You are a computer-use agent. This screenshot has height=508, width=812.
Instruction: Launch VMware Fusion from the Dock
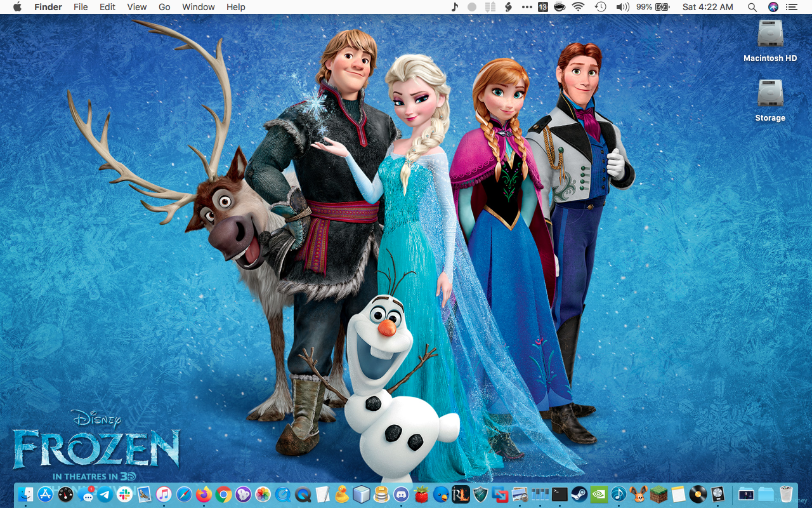point(500,494)
